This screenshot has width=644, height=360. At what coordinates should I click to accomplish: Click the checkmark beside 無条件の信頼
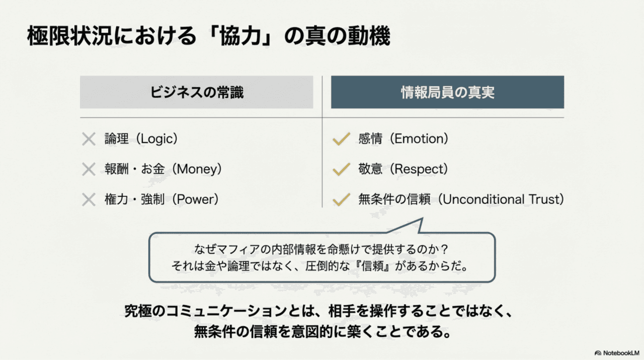[341, 199]
